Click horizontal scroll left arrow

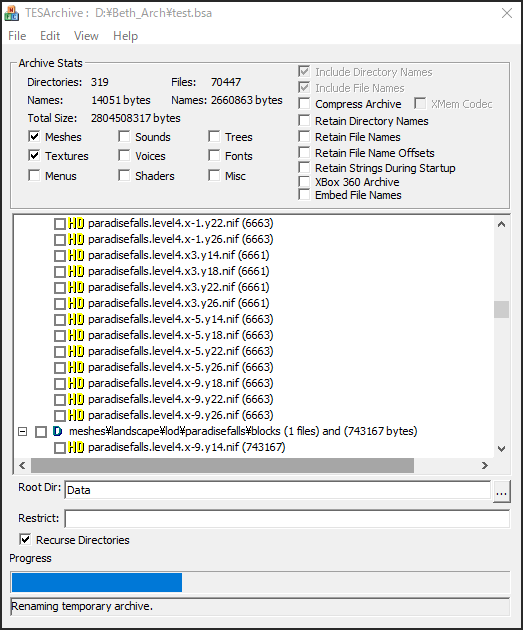[22, 465]
